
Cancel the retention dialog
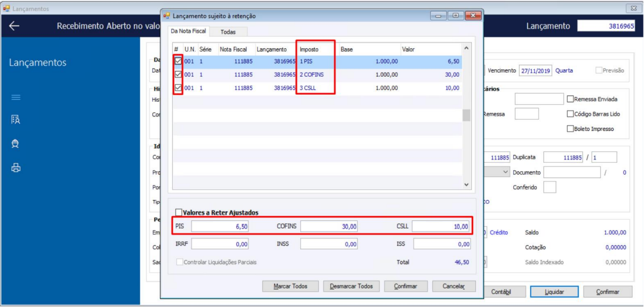(453, 286)
